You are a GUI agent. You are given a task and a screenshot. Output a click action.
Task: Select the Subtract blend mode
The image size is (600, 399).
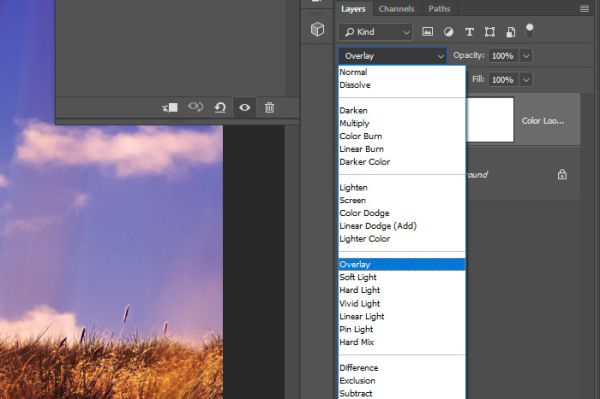tap(402, 393)
